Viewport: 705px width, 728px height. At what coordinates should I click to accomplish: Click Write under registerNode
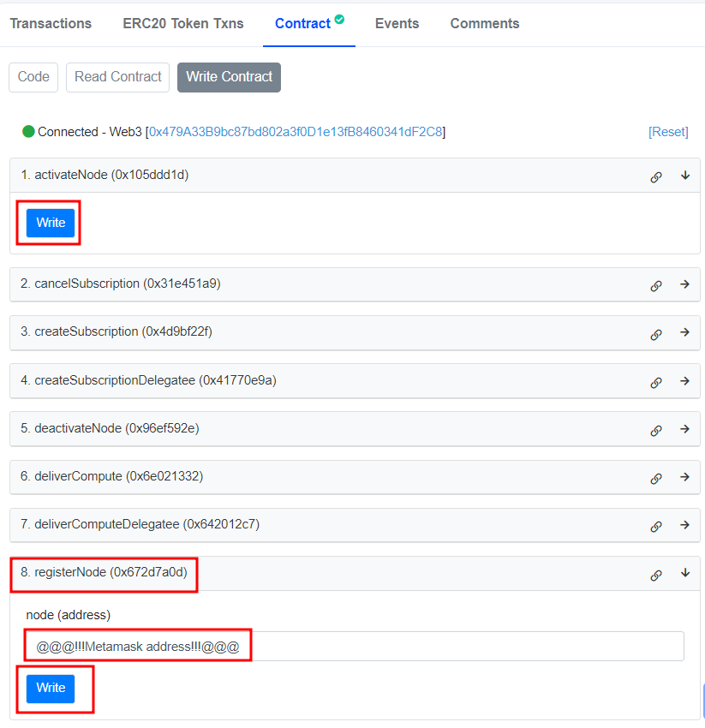tap(51, 688)
